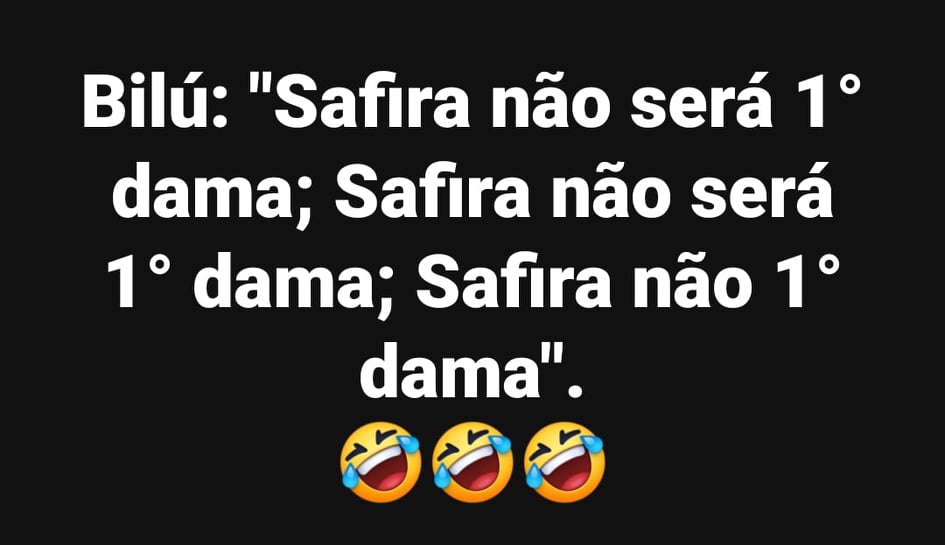Click the middle laughing-crying emoji
Image resolution: width=945 pixels, height=545 pixels.
(x=473, y=462)
